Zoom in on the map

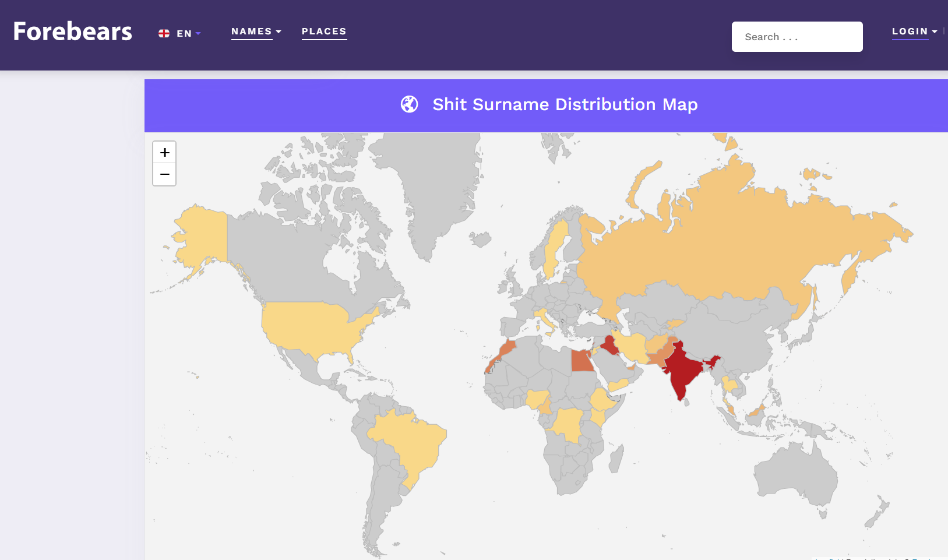pos(164,153)
